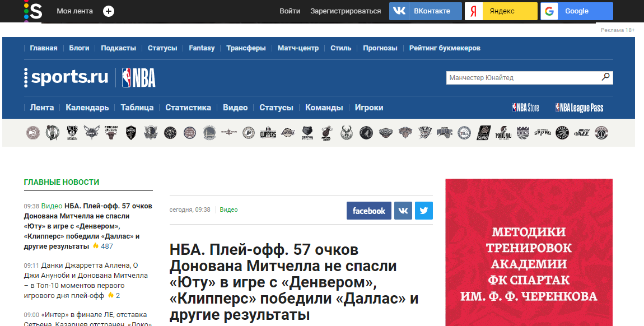Open the Utah Jazz logo

[582, 133]
